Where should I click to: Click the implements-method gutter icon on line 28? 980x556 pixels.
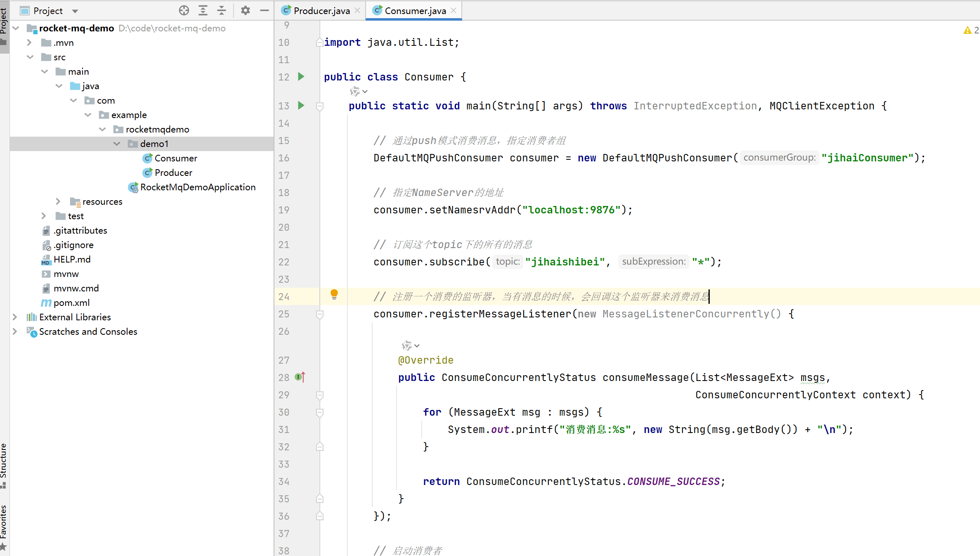300,377
